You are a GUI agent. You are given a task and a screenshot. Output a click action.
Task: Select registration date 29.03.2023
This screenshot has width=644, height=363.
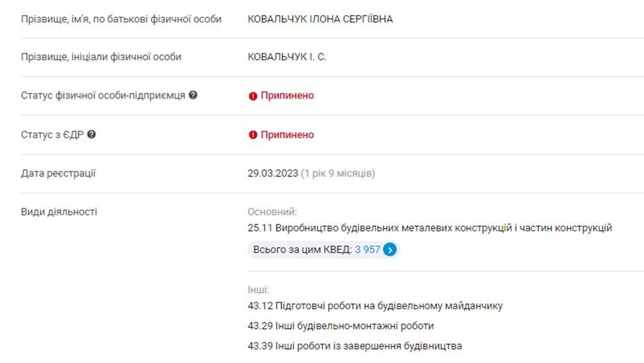[x=272, y=173]
